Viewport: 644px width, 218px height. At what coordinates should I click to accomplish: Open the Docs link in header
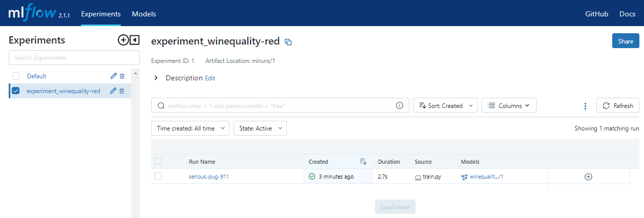click(x=628, y=14)
